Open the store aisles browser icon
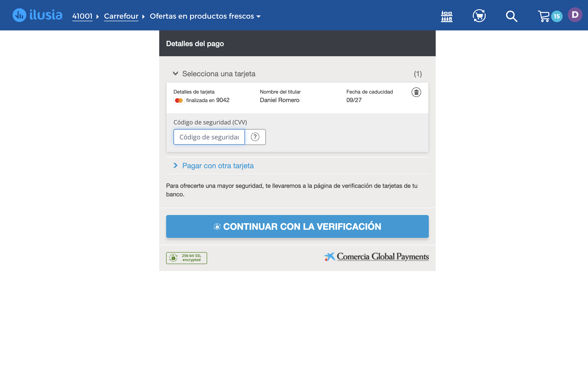588x389 pixels. click(x=446, y=16)
